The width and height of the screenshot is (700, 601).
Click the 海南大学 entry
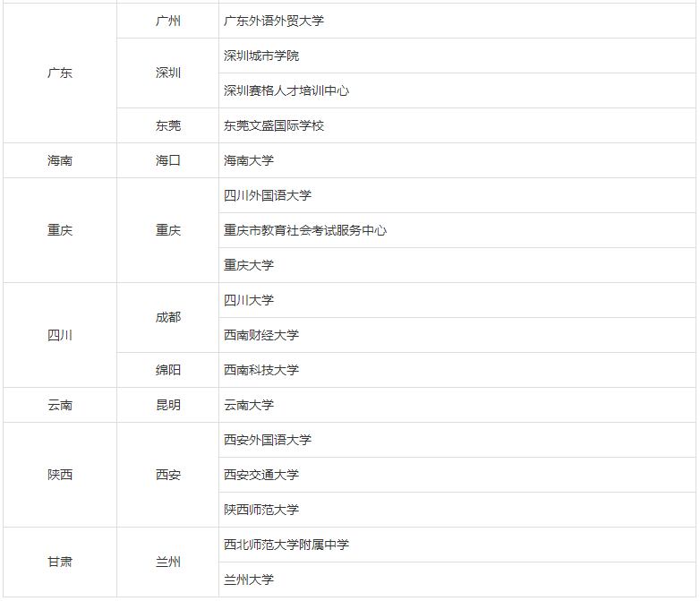pyautogui.click(x=457, y=160)
